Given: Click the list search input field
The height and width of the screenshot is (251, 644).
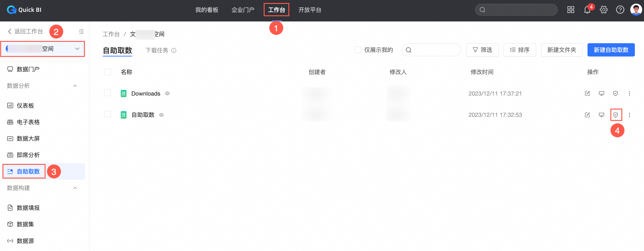Looking at the screenshot, I should click(x=434, y=50).
